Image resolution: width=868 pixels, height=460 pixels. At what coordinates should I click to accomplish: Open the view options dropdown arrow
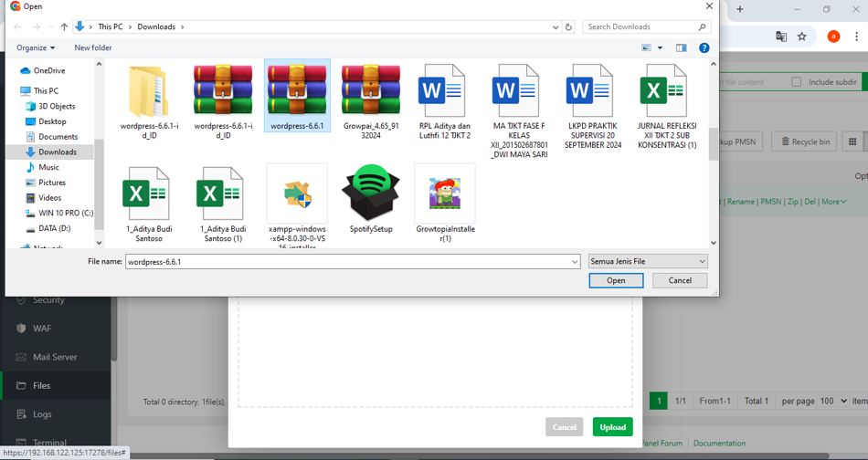(x=660, y=48)
